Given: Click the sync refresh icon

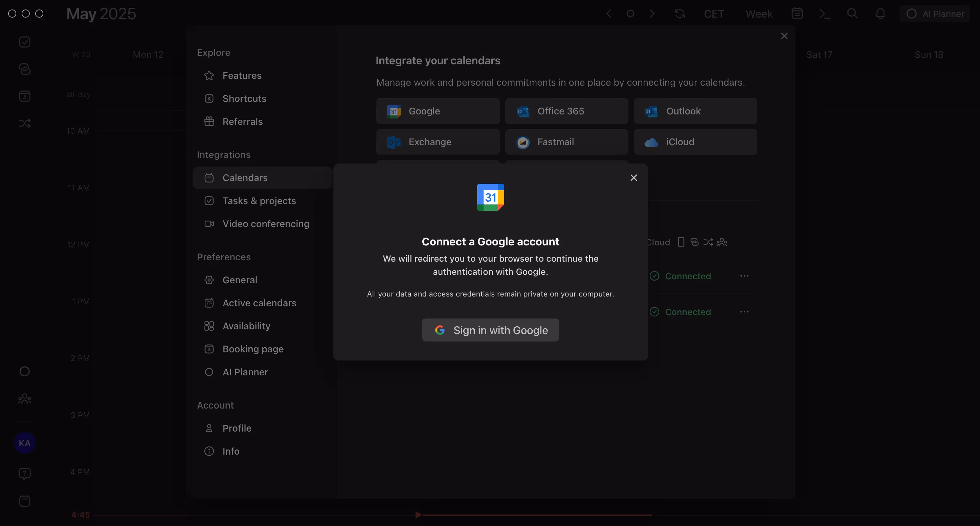Looking at the screenshot, I should (680, 14).
